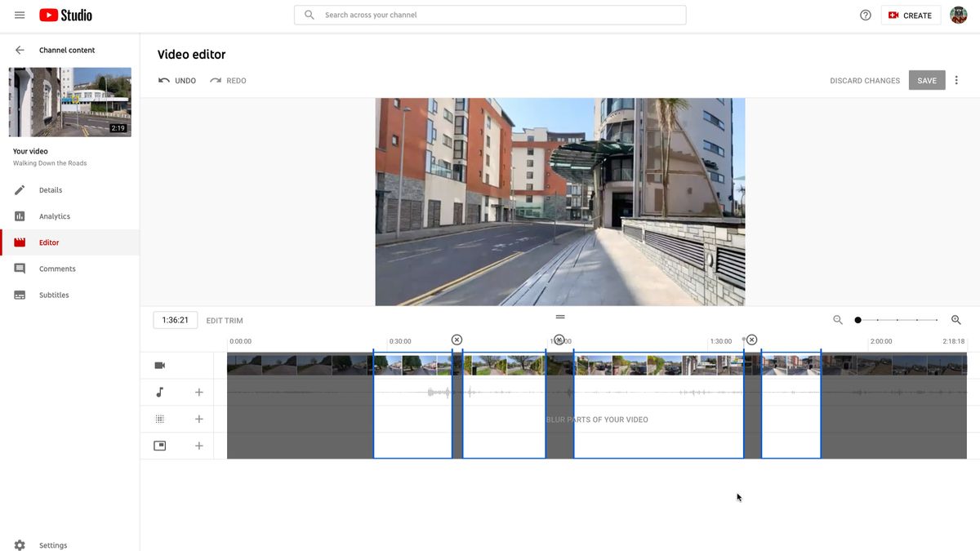Remove the trim cut marker near 0:30:00
The image size is (980, 551).
(x=456, y=339)
